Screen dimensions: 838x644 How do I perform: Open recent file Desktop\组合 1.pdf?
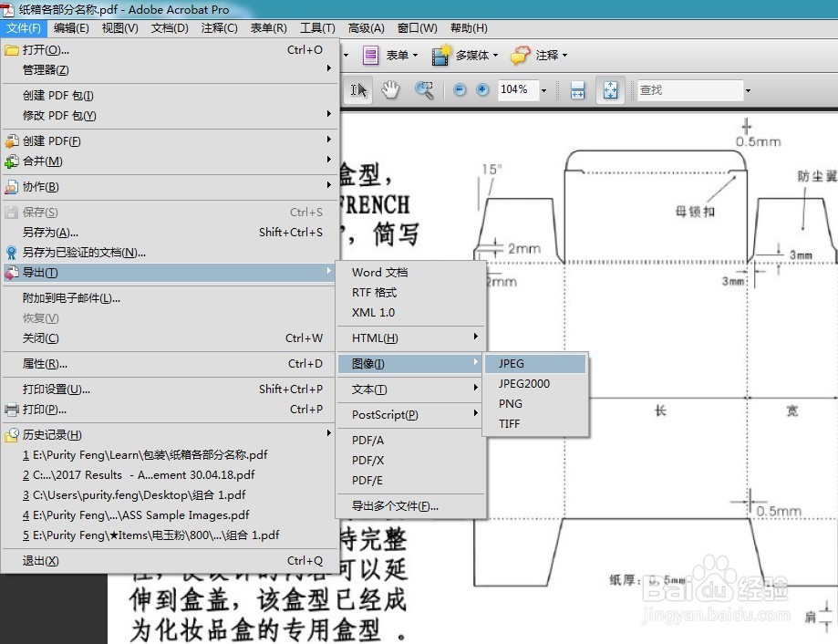click(x=171, y=495)
